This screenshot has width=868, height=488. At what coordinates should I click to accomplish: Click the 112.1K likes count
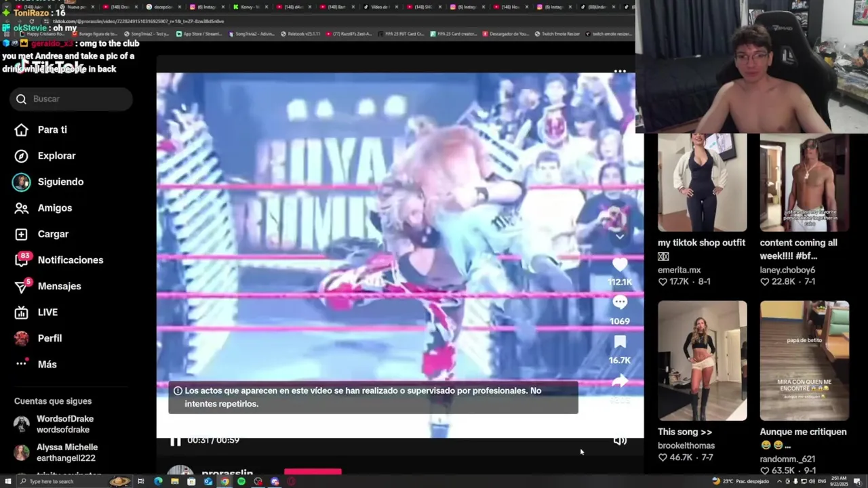tap(620, 282)
